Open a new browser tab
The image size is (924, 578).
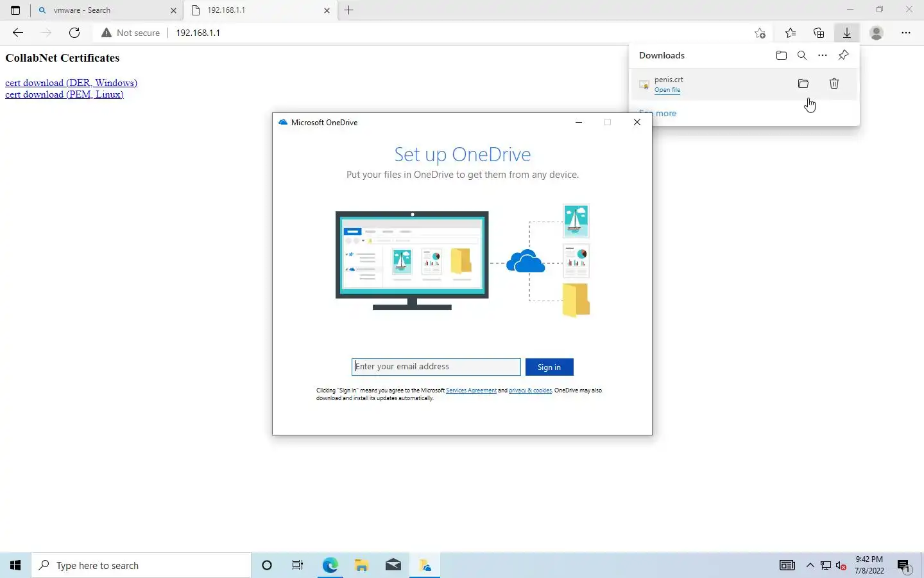pos(349,10)
